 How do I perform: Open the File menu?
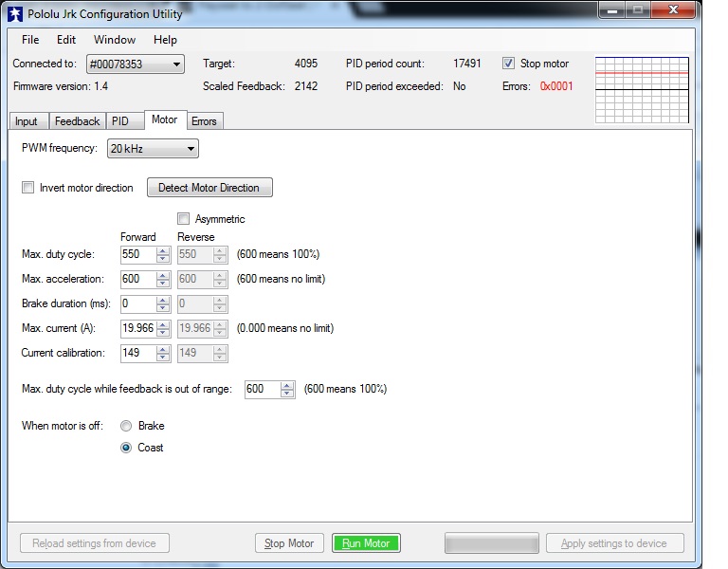point(30,40)
